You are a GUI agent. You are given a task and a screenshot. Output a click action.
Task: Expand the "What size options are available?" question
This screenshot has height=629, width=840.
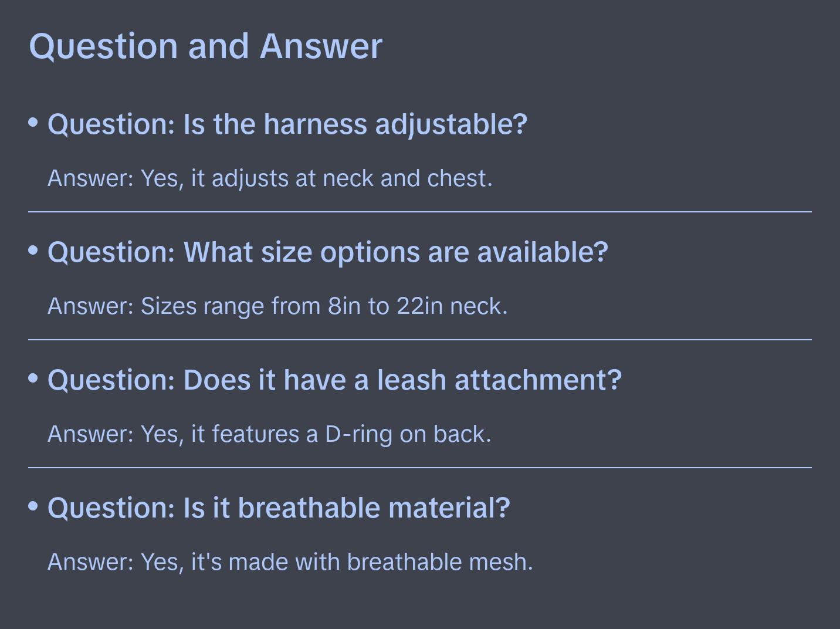coord(327,252)
